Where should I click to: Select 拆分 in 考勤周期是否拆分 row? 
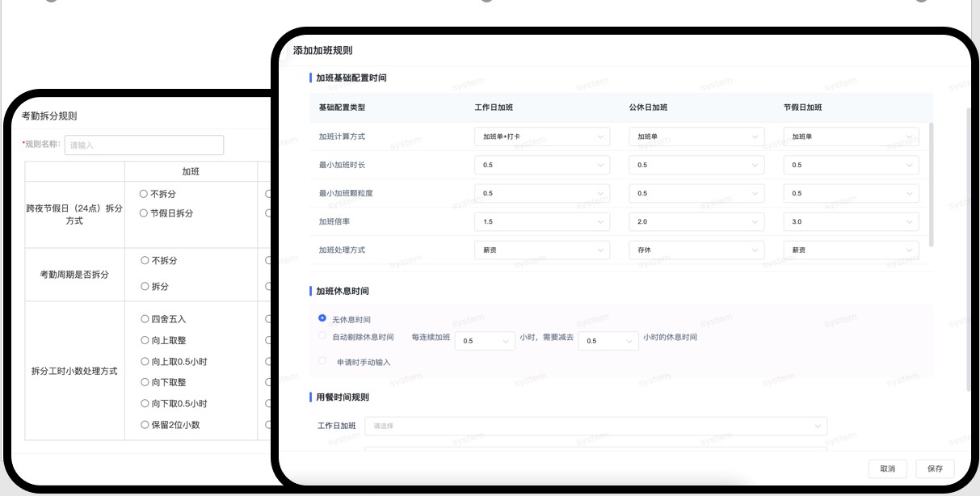(144, 286)
